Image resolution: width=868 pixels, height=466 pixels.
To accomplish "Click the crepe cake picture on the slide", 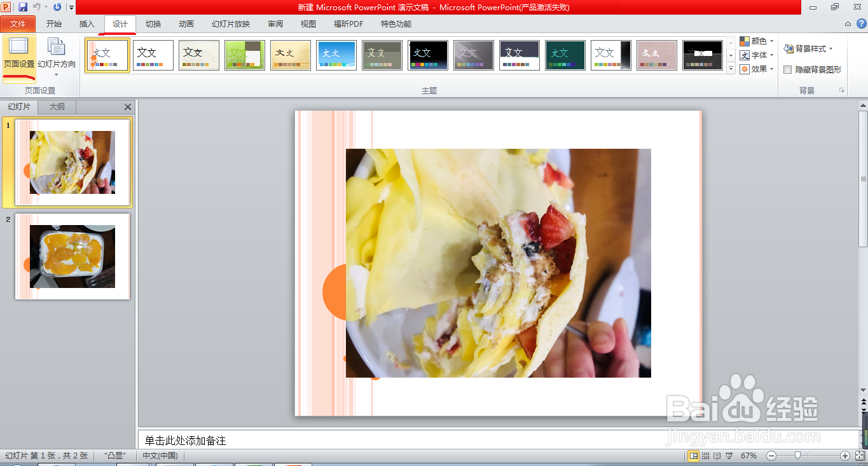I will (498, 263).
